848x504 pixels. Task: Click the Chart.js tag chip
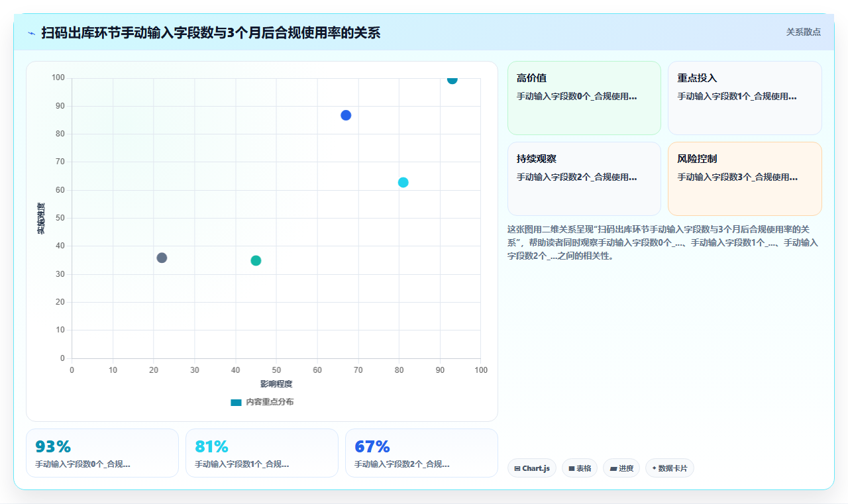click(x=532, y=468)
